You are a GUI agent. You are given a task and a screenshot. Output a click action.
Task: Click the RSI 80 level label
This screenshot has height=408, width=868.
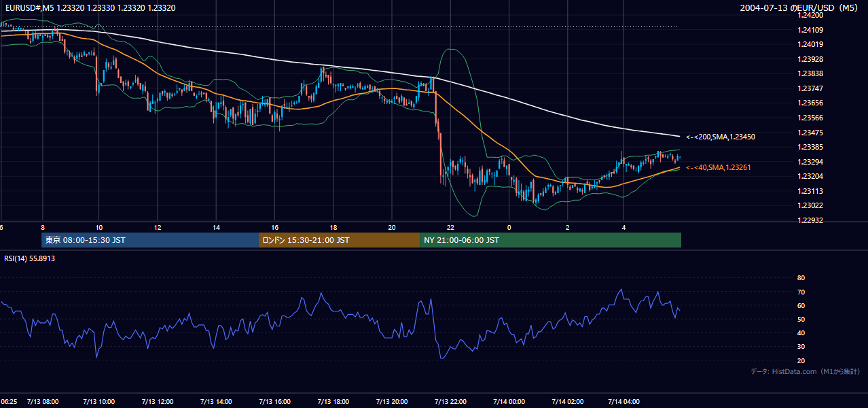point(801,278)
